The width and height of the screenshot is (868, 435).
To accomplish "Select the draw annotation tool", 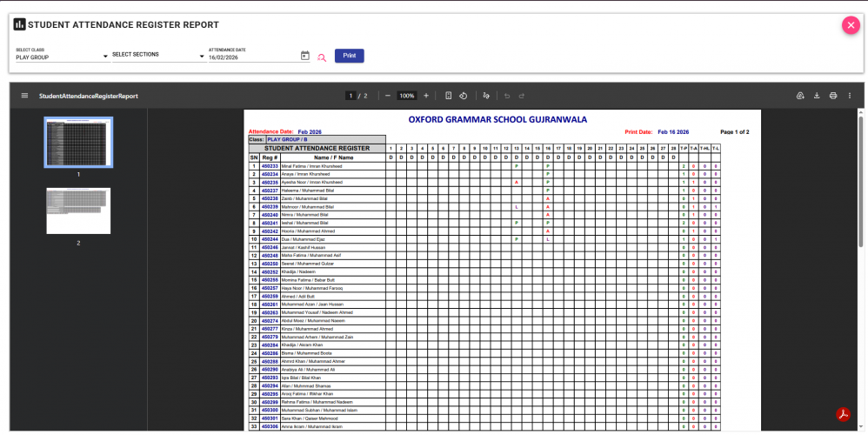I will [486, 96].
